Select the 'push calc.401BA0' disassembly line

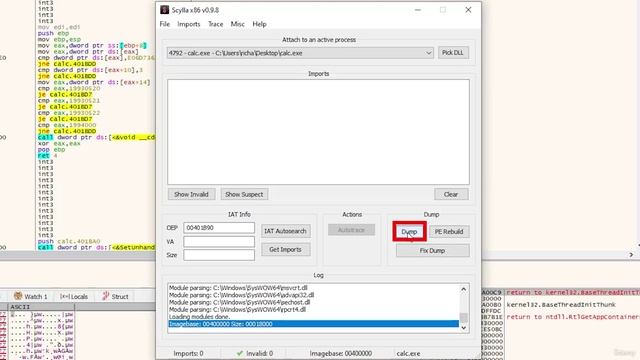pyautogui.click(x=69, y=241)
